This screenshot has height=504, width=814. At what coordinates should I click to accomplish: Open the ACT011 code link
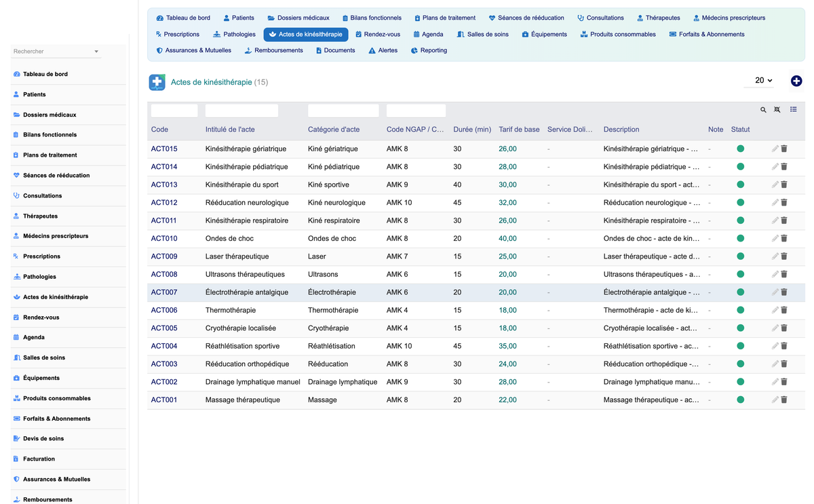click(164, 220)
